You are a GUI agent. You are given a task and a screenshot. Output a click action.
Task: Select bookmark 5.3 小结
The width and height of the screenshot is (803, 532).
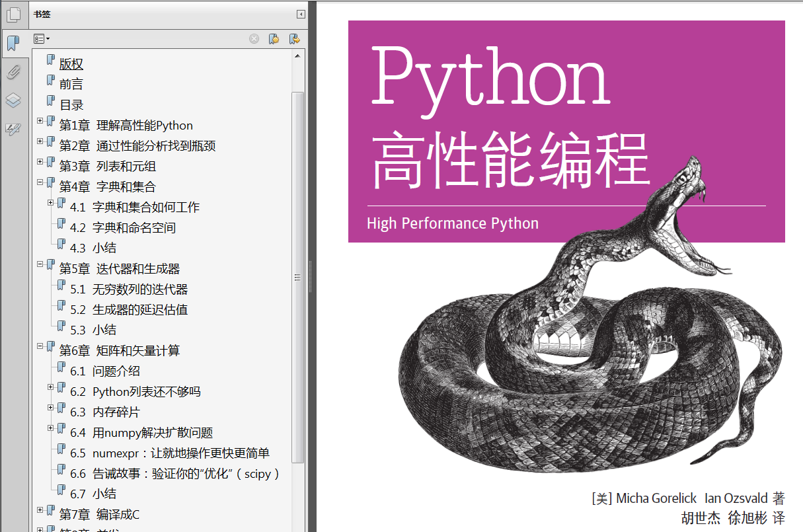pos(93,330)
